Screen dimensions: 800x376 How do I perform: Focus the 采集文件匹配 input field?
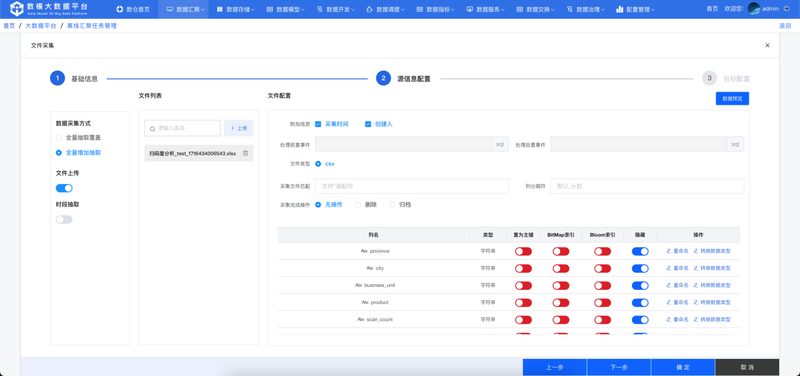pos(412,186)
